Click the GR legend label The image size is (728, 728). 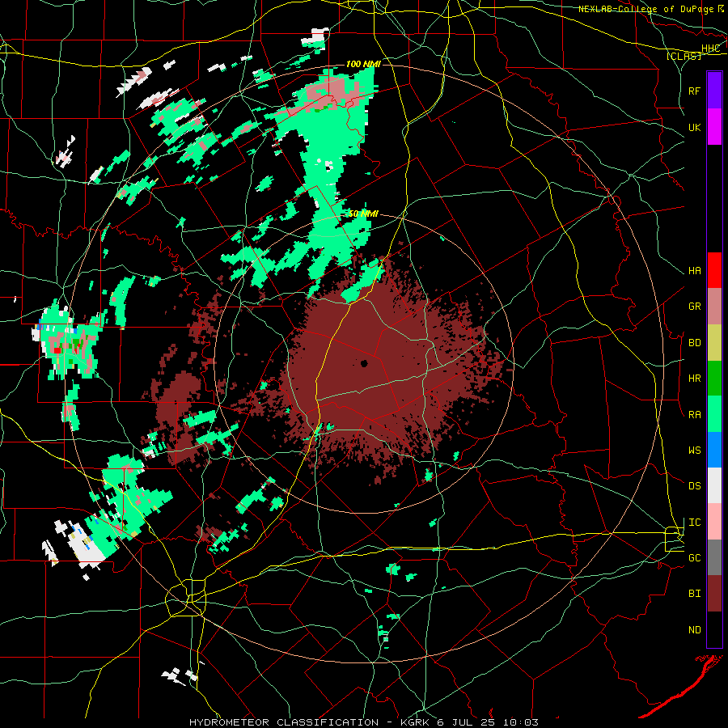694,307
